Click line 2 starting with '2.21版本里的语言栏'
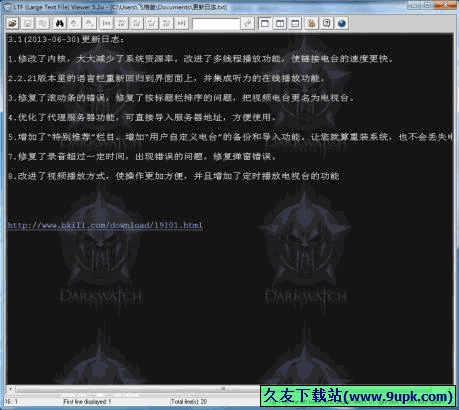Image resolution: width=459 pixels, height=410 pixels. click(166, 78)
